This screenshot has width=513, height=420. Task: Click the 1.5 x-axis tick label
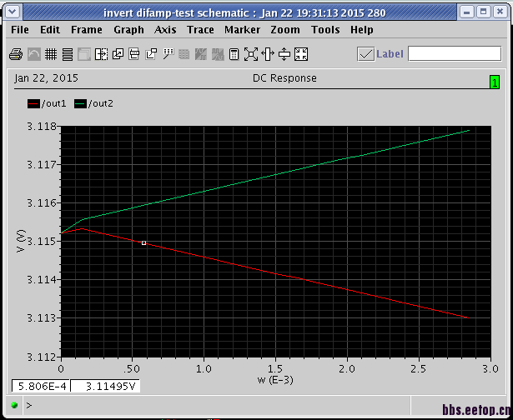coord(275,369)
